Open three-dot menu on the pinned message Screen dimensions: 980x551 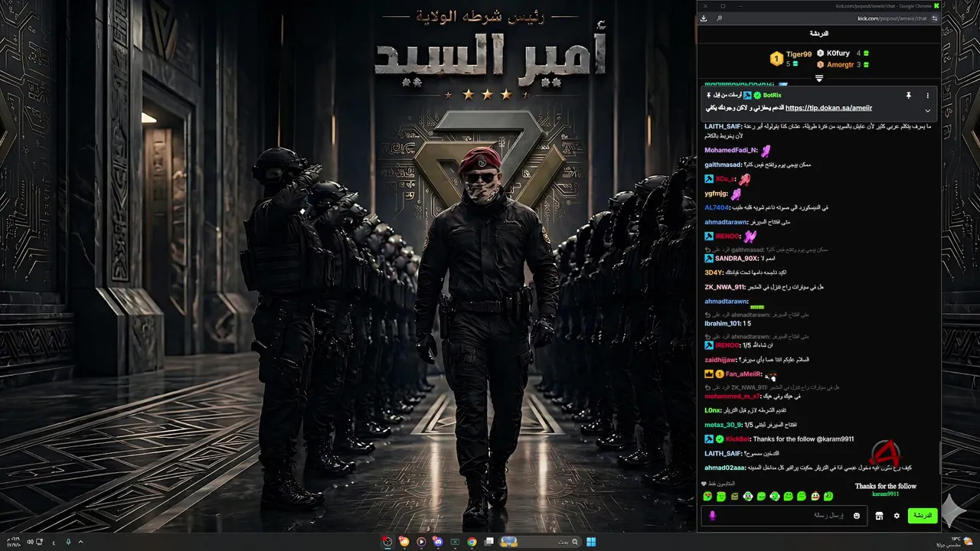click(927, 96)
